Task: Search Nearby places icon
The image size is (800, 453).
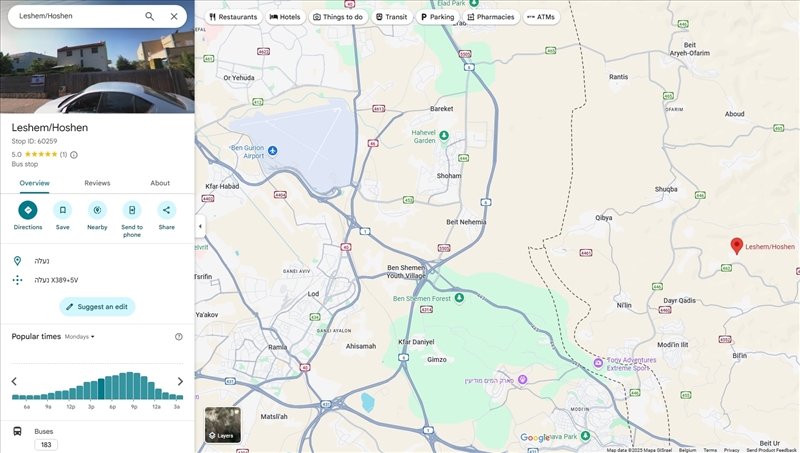Action: [x=97, y=210]
